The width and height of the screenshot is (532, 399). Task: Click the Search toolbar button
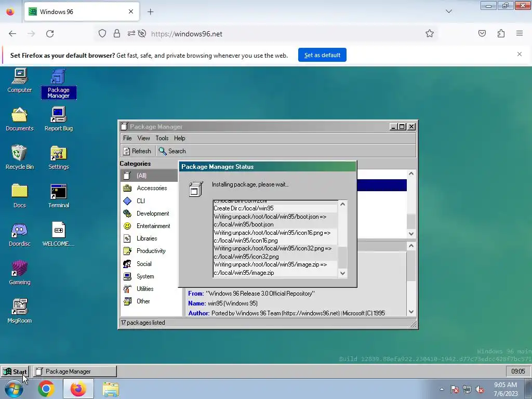(172, 151)
